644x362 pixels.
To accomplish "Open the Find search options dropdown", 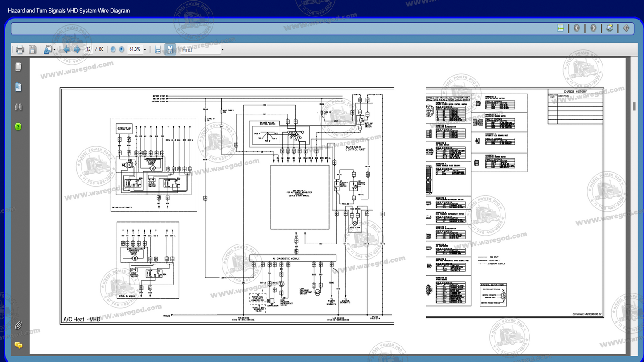I will coord(222,49).
